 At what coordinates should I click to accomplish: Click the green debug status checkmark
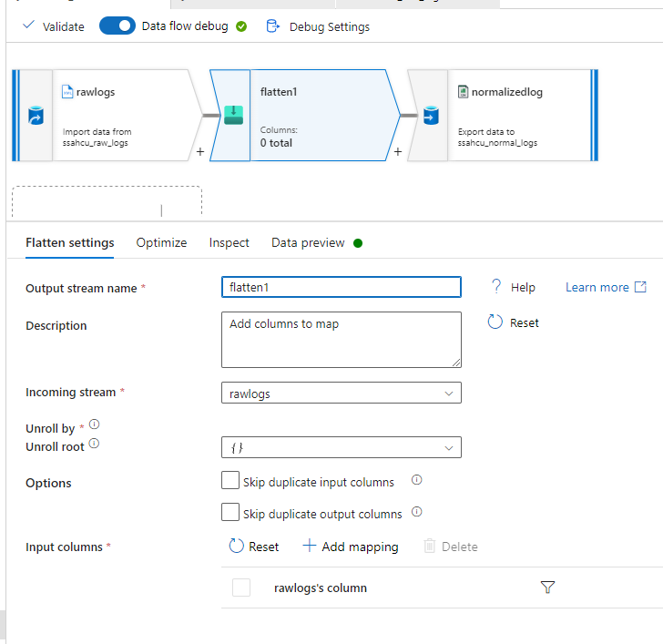[241, 26]
